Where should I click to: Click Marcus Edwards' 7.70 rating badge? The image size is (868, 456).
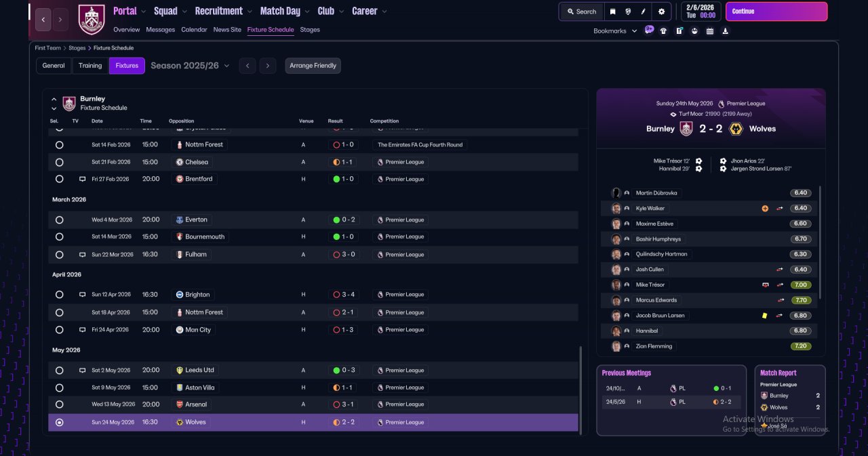[x=801, y=300]
